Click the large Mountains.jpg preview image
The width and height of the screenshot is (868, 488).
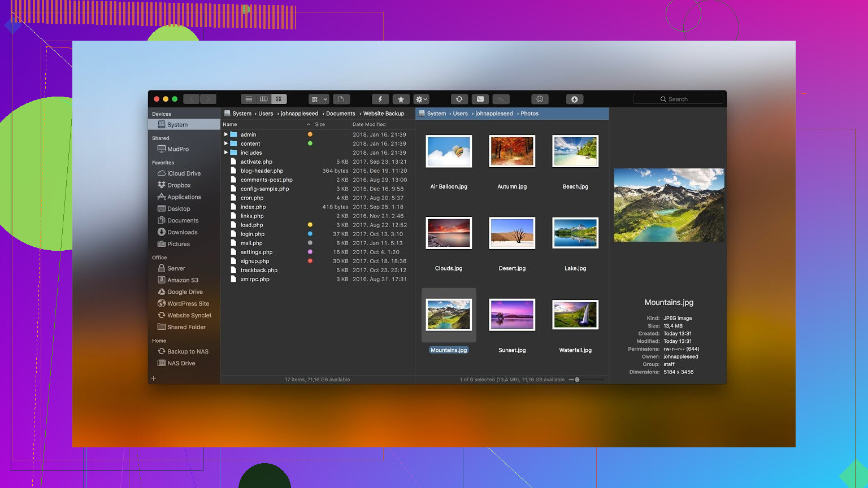point(669,205)
